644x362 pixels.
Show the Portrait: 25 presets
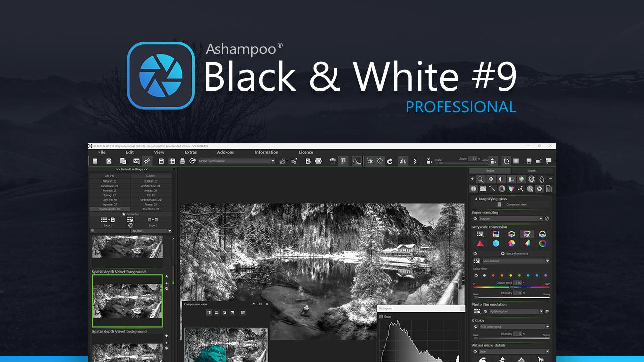tap(110, 191)
